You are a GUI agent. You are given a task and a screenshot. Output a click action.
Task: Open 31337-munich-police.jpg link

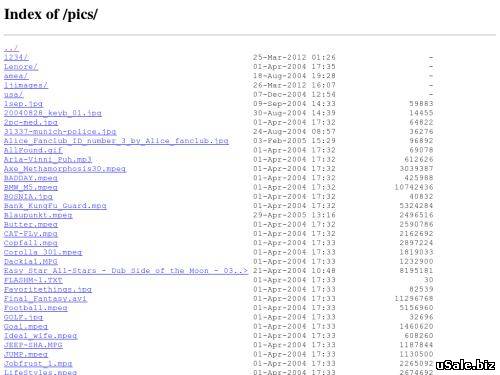(60, 132)
